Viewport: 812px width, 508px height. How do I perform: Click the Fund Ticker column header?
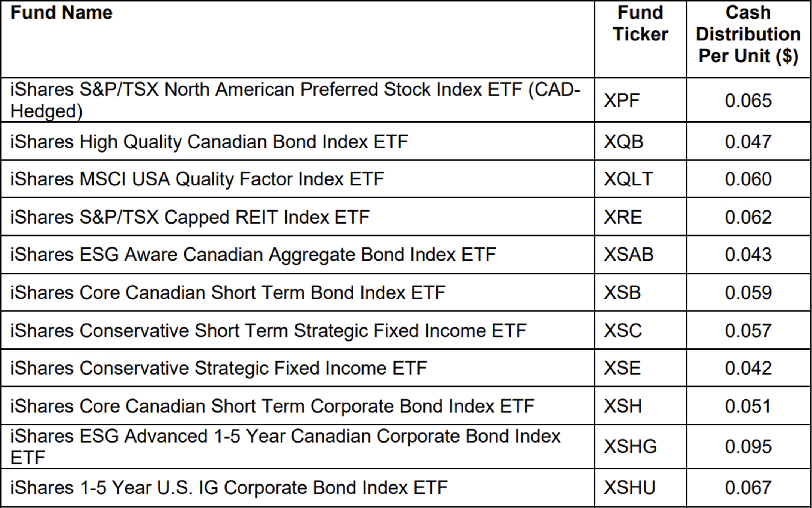click(x=640, y=24)
